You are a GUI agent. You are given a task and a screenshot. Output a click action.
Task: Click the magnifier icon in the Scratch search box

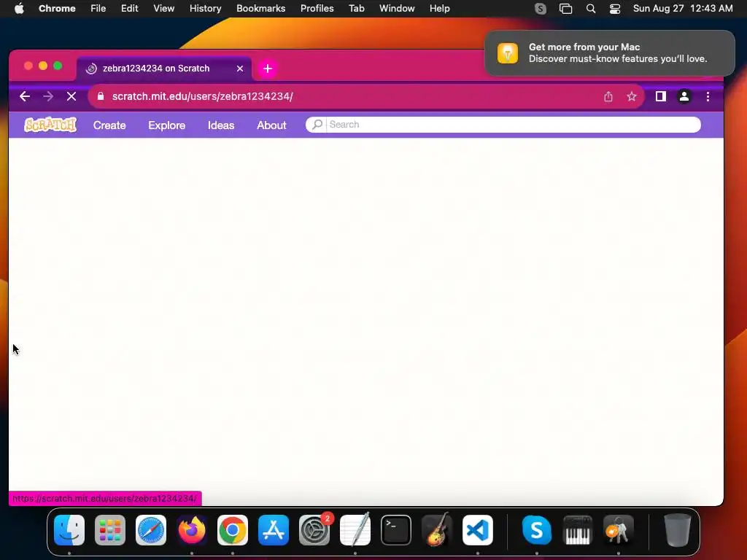[317, 124]
